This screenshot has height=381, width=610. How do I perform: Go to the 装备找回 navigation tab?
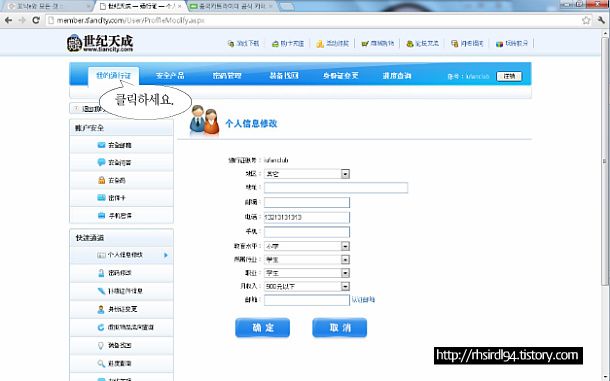(284, 75)
